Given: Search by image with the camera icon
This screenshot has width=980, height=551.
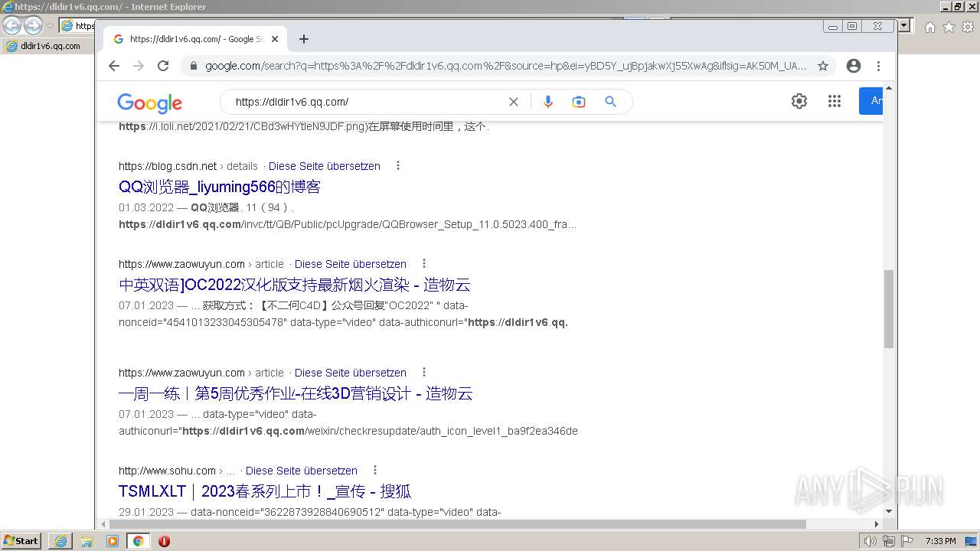Looking at the screenshot, I should (x=579, y=102).
